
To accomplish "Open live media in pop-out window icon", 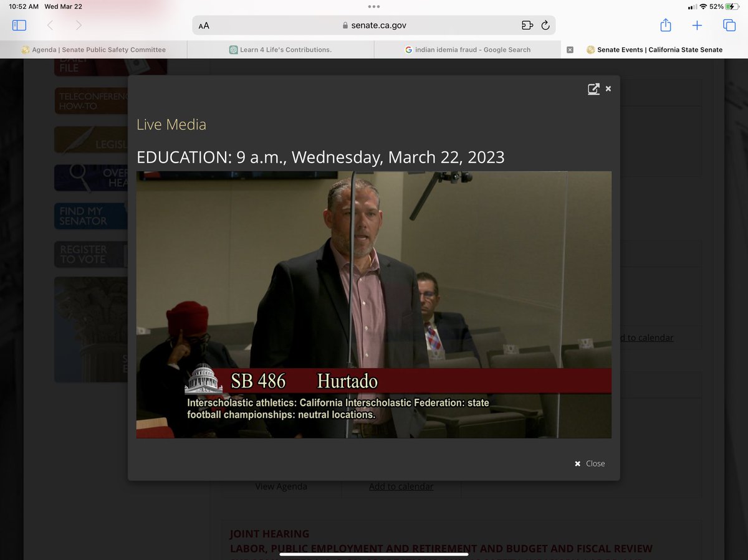I will pyautogui.click(x=593, y=89).
